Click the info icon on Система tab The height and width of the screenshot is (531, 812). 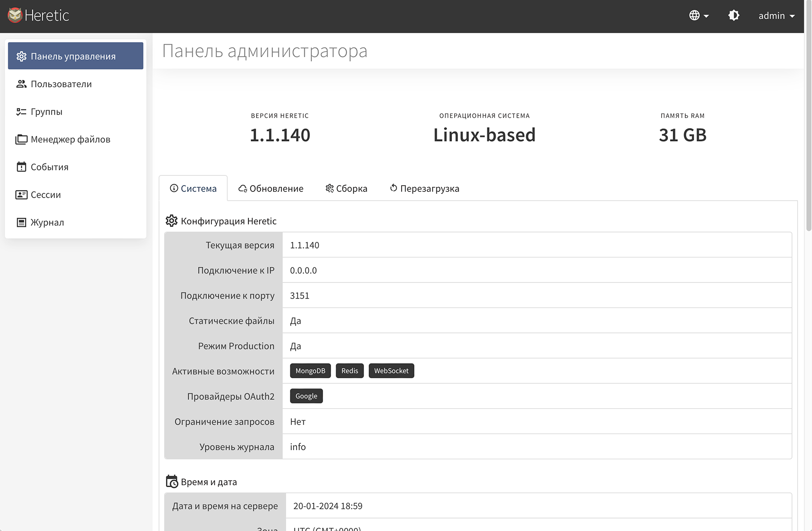tap(174, 188)
